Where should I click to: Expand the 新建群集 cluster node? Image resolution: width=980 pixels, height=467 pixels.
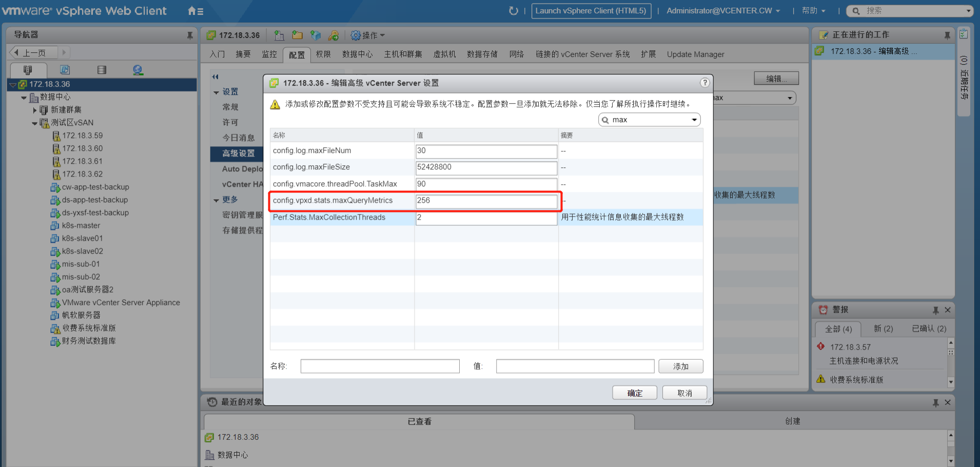click(35, 110)
